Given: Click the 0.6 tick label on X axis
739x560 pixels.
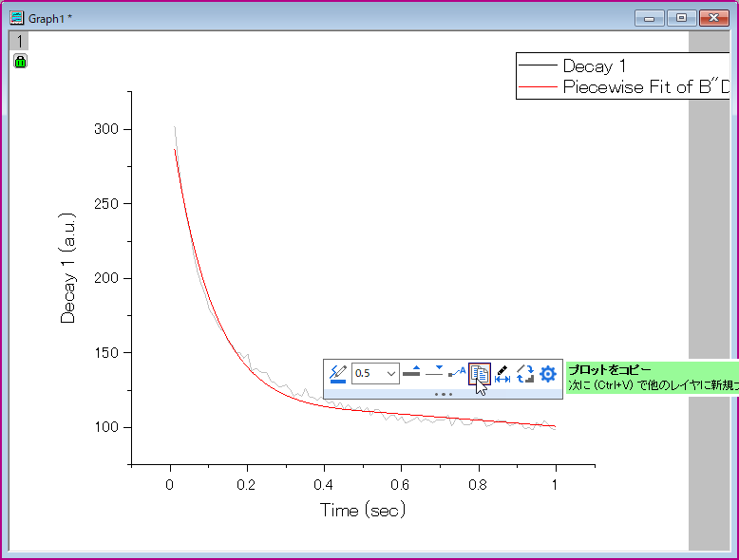Looking at the screenshot, I should (x=401, y=485).
